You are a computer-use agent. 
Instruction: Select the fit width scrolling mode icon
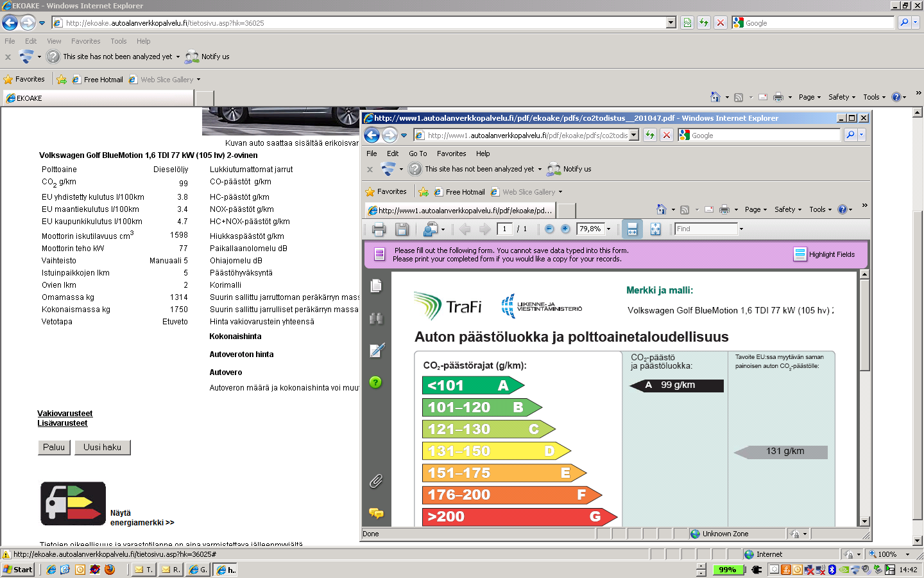(632, 229)
